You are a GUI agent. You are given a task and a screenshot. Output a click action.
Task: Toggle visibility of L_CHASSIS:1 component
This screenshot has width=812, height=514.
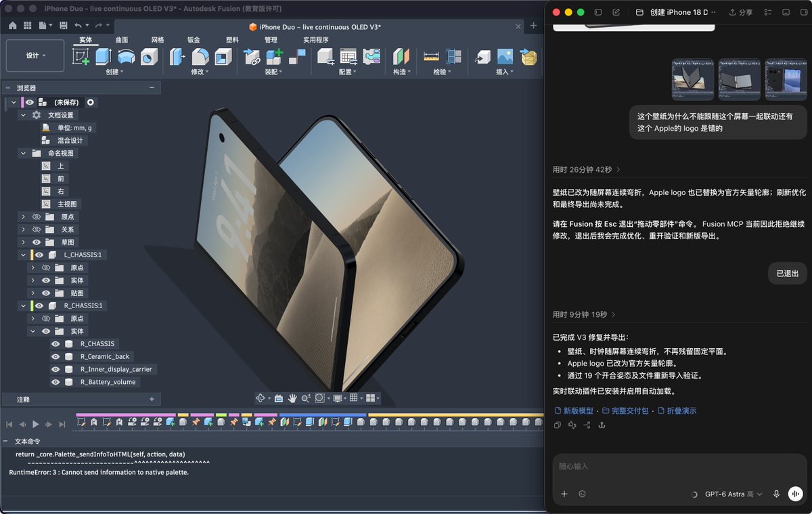pos(39,255)
